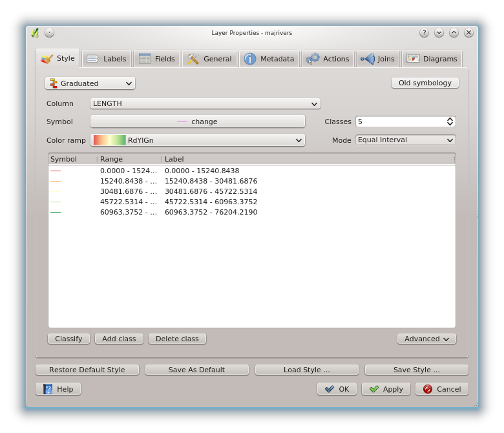Screen dimensions: 504x433
Task: Expand the Advanced options menu
Action: (426, 339)
